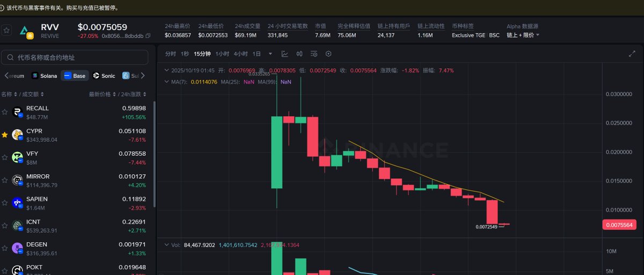Switch chart to 15分钟 interval

202,54
